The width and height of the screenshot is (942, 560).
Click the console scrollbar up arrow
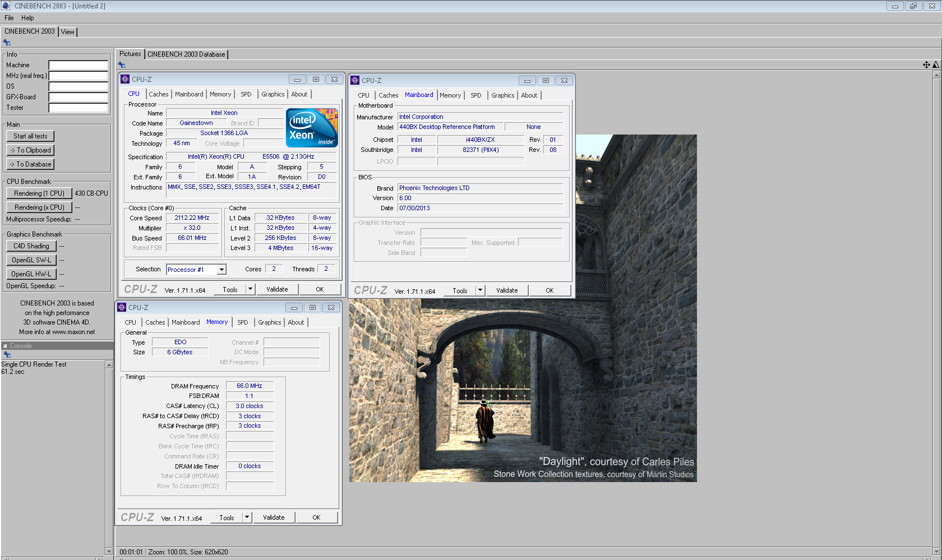pos(109,365)
